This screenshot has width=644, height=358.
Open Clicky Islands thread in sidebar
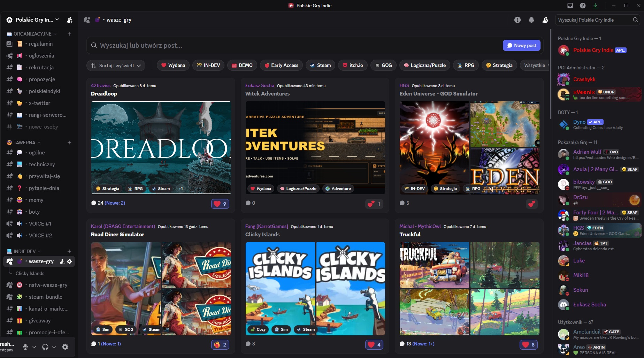pyautogui.click(x=30, y=273)
